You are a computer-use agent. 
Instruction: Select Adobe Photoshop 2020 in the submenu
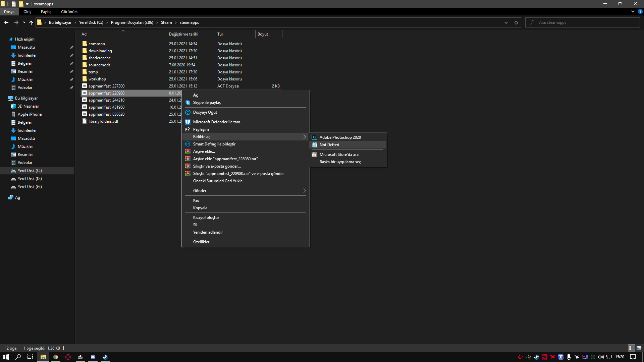tap(340, 137)
